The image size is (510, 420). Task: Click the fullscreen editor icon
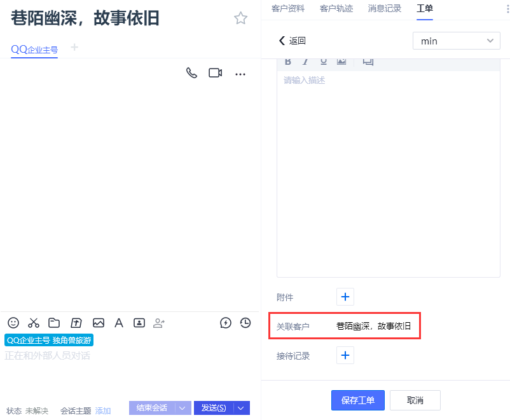click(368, 62)
